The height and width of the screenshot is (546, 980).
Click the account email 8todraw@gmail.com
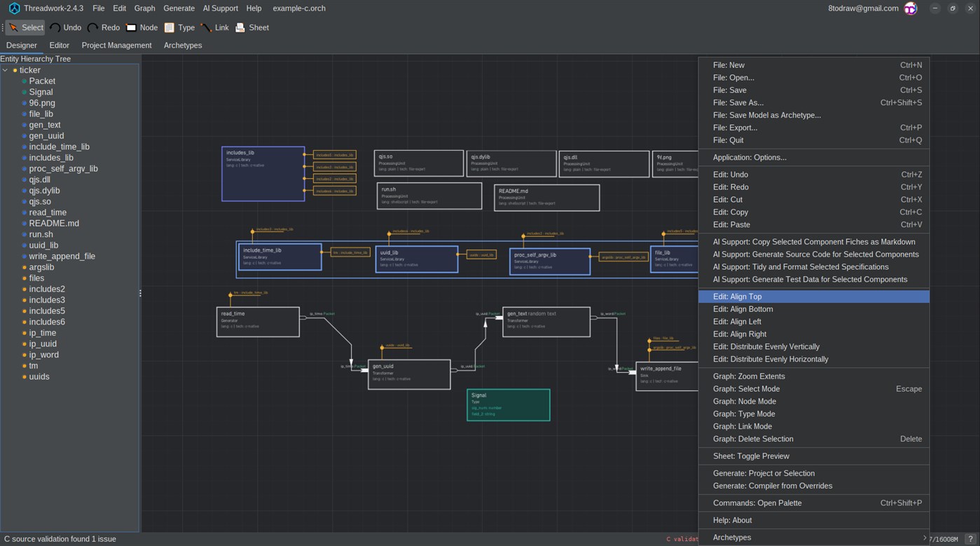(x=863, y=8)
